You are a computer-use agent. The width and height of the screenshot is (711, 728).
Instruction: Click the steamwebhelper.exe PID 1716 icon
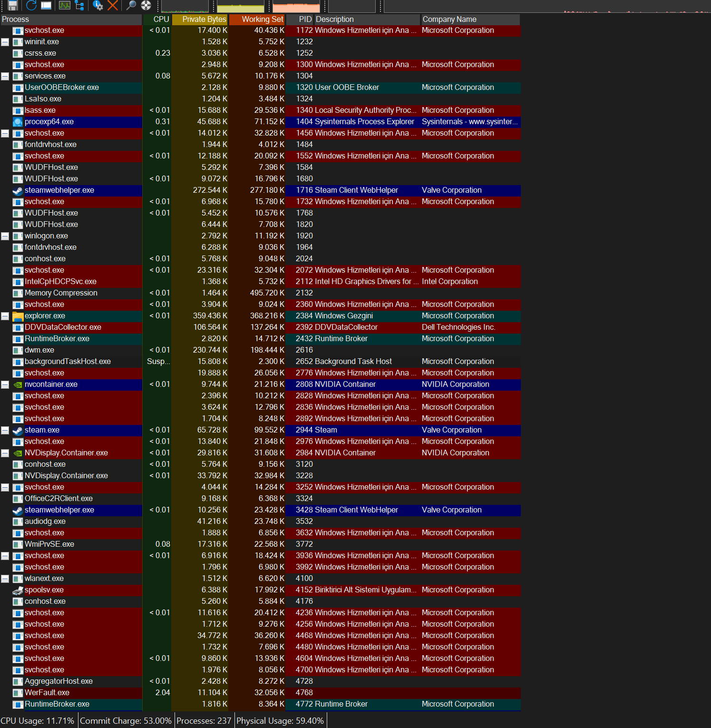pos(18,190)
